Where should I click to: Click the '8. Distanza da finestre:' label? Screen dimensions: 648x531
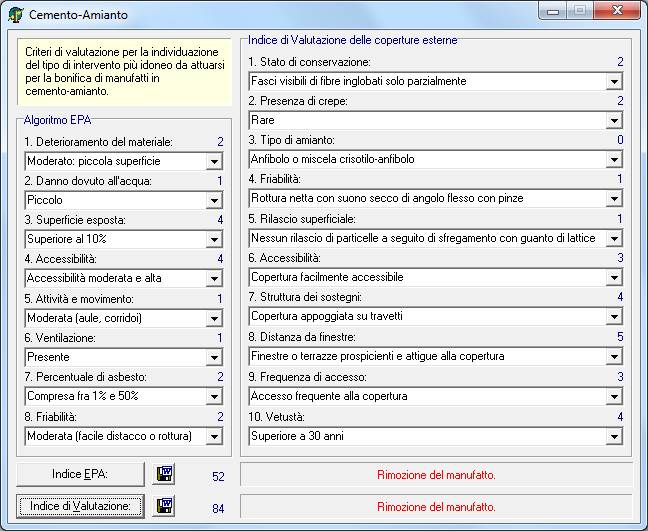pyautogui.click(x=302, y=337)
